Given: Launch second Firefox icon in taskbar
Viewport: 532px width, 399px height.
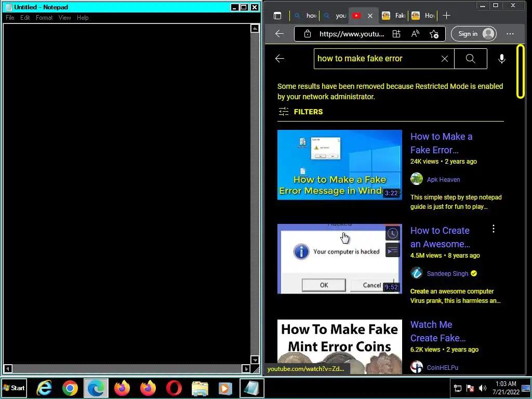Looking at the screenshot, I should click(148, 388).
